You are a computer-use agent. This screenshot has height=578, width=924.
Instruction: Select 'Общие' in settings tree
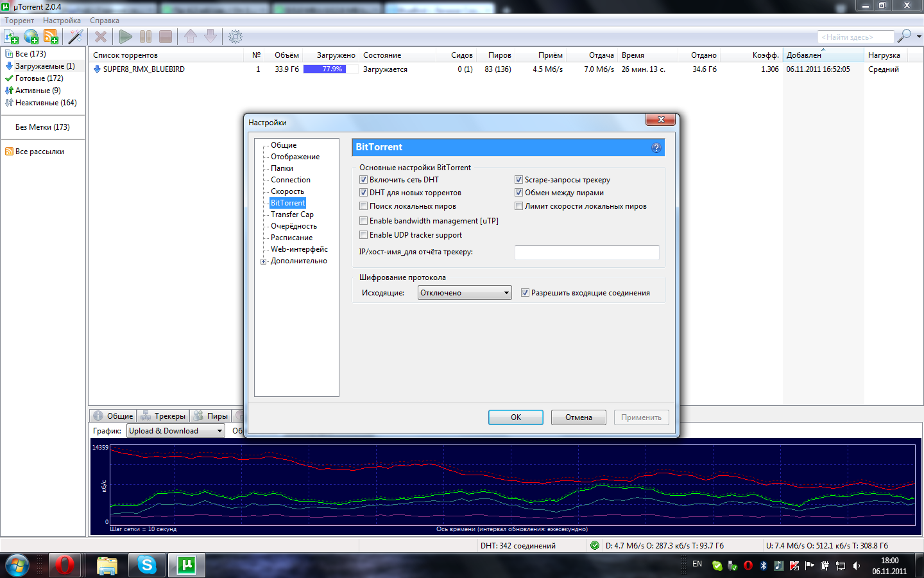coord(284,145)
